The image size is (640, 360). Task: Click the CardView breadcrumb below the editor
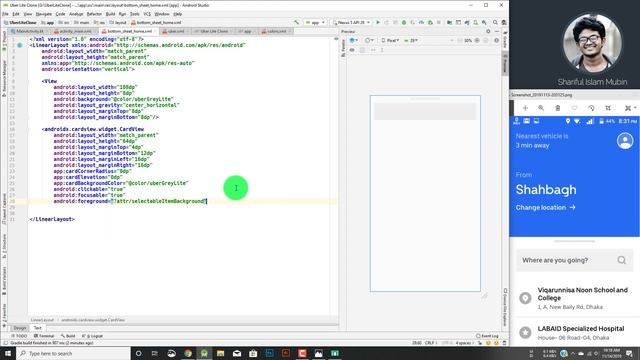click(x=93, y=320)
